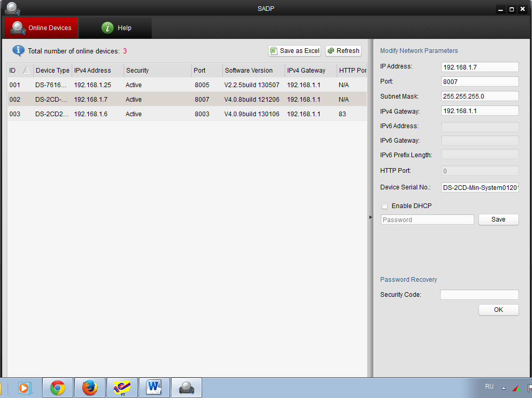Click the IPv6 Prefix Length field
This screenshot has width=532, height=398.
pos(480,154)
